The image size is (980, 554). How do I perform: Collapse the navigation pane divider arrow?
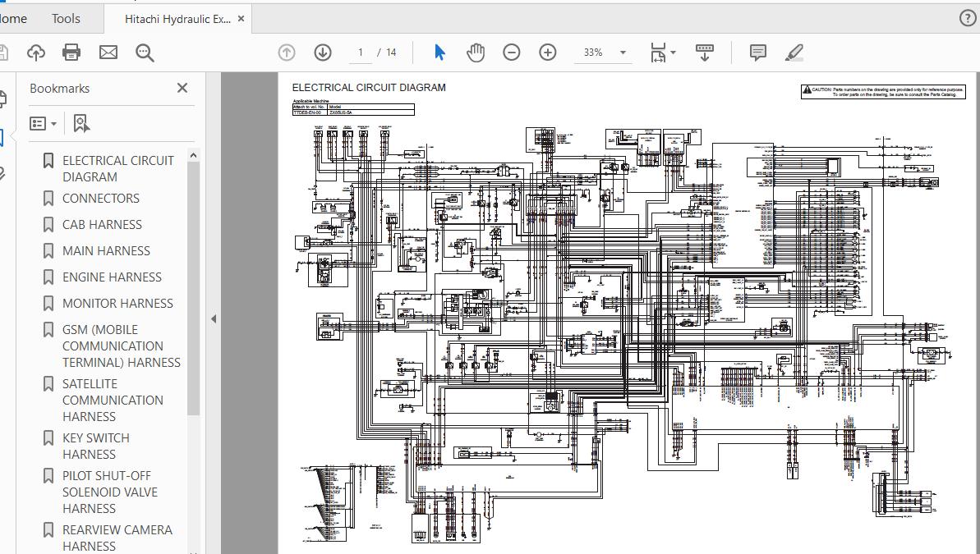[x=214, y=318]
